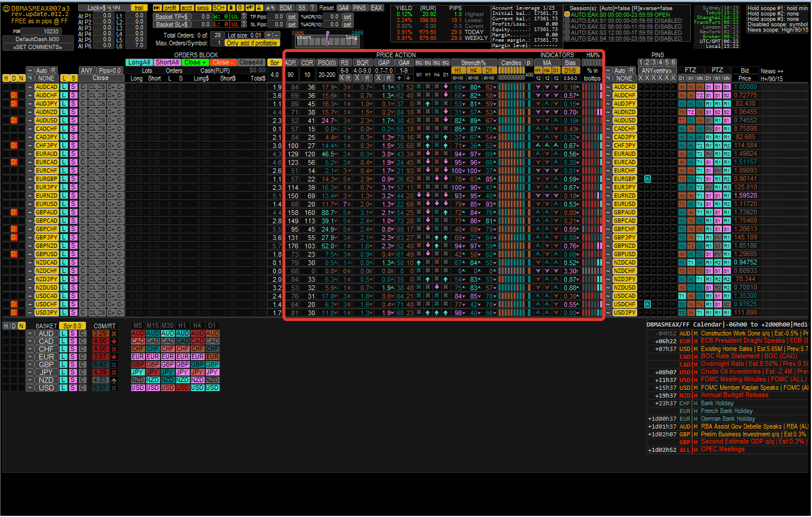The image size is (812, 517).
Task: Click the grey C button for the EUR basket
Action: [82, 356]
